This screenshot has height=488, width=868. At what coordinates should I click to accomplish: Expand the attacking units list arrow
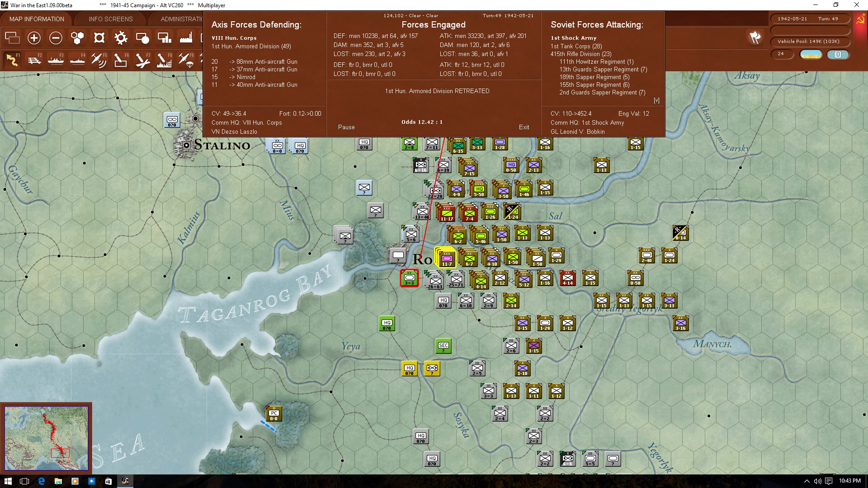click(x=656, y=100)
